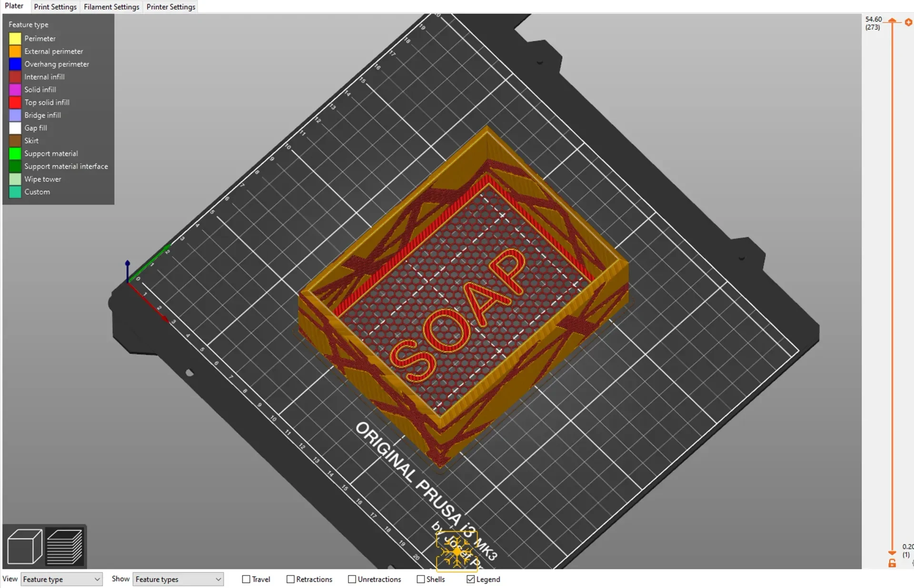Viewport: 914px width, 588px height.
Task: Open the View dropdown showing Feature type
Action: pyautogui.click(x=62, y=579)
